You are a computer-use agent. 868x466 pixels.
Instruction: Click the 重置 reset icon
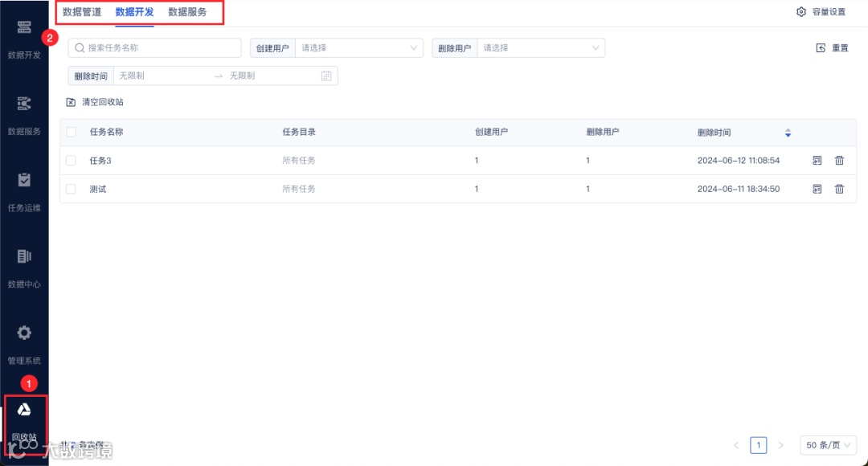[821, 48]
